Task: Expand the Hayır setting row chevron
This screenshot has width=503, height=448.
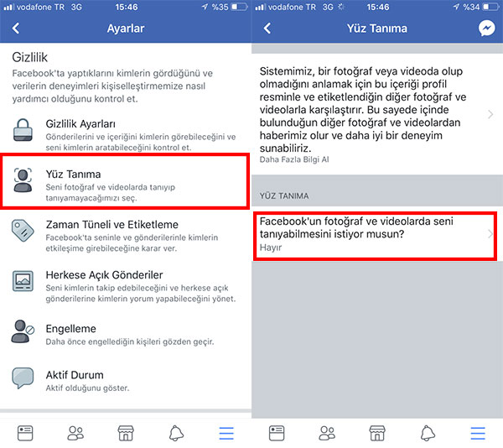Action: click(x=490, y=234)
